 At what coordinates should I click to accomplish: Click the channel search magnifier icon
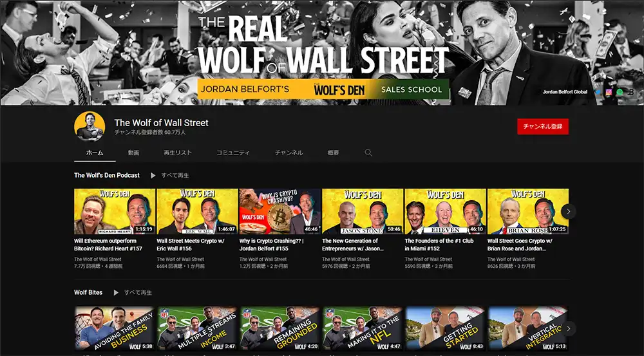click(368, 153)
